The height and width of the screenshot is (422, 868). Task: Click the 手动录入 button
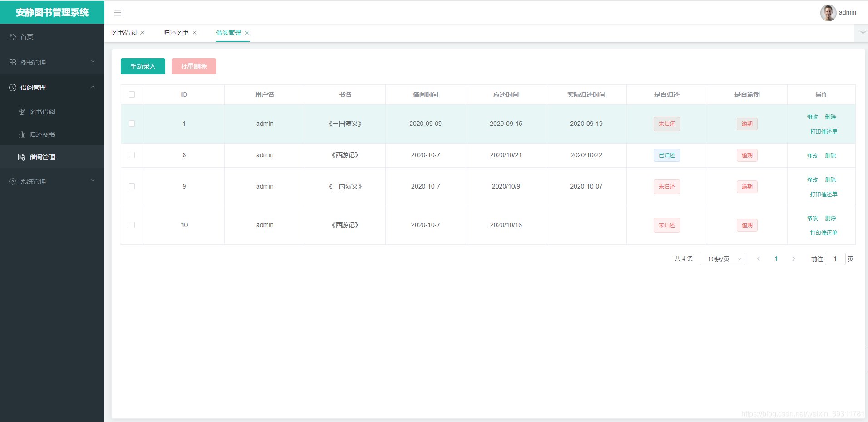point(143,66)
